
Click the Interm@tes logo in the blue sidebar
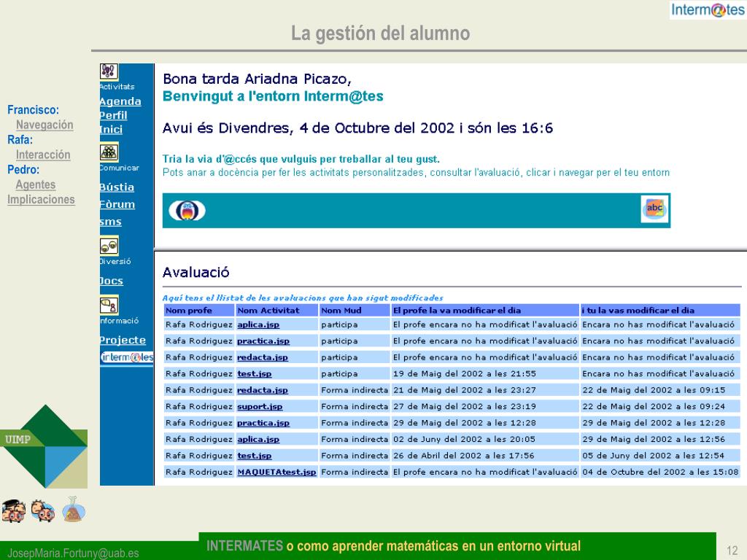click(x=127, y=357)
